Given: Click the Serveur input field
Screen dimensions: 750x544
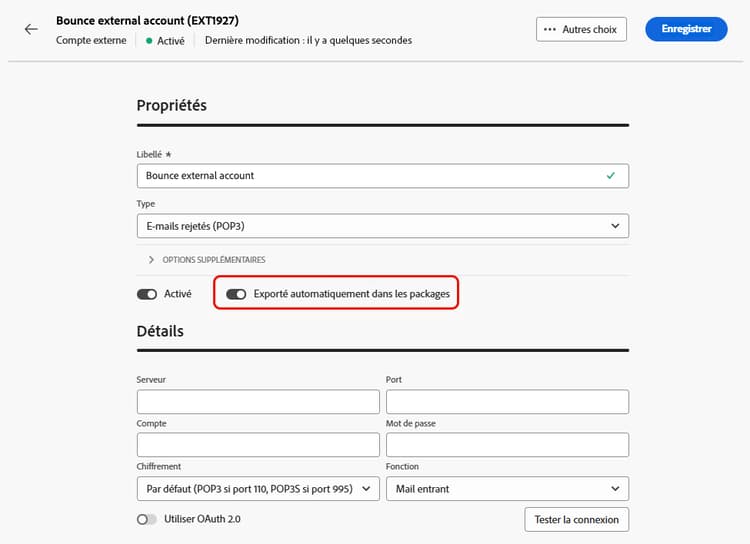Looking at the screenshot, I should [258, 401].
